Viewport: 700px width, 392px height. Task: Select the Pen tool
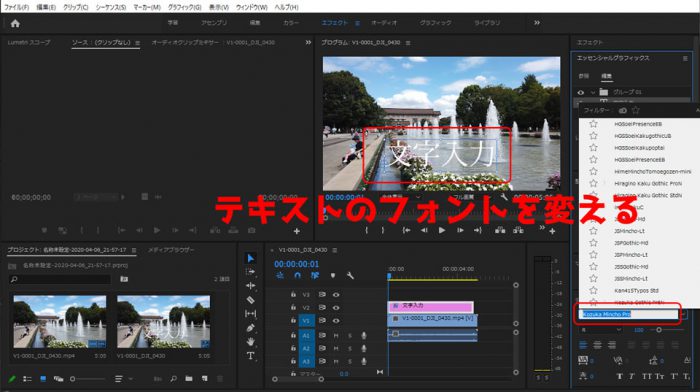pos(250,328)
